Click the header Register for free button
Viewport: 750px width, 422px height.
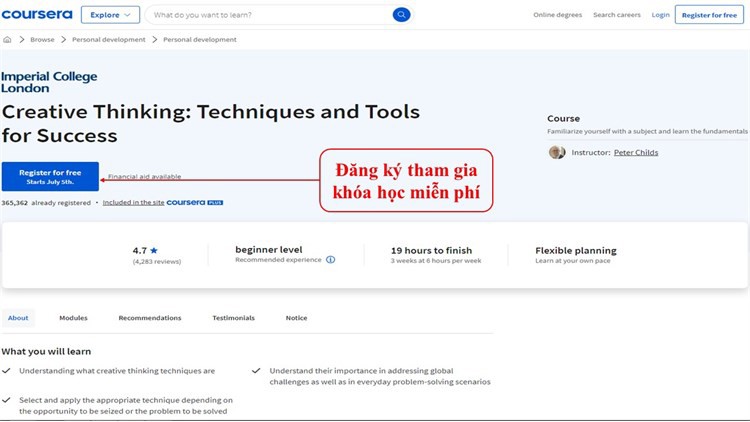[709, 15]
